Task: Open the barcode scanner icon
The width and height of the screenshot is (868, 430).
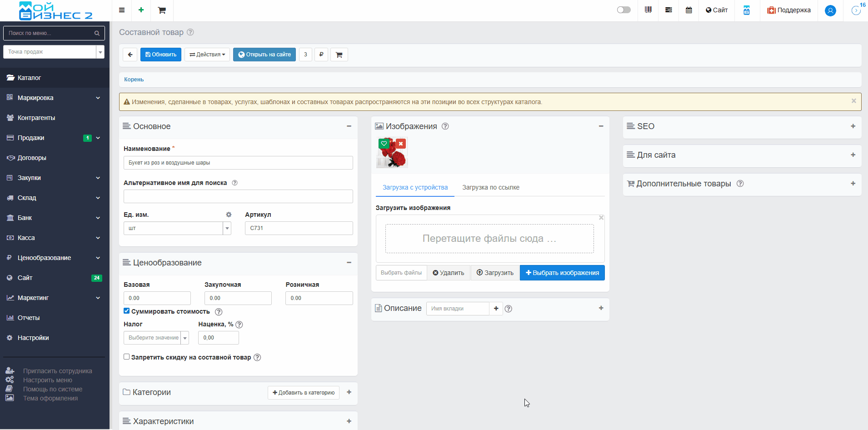Action: point(648,10)
